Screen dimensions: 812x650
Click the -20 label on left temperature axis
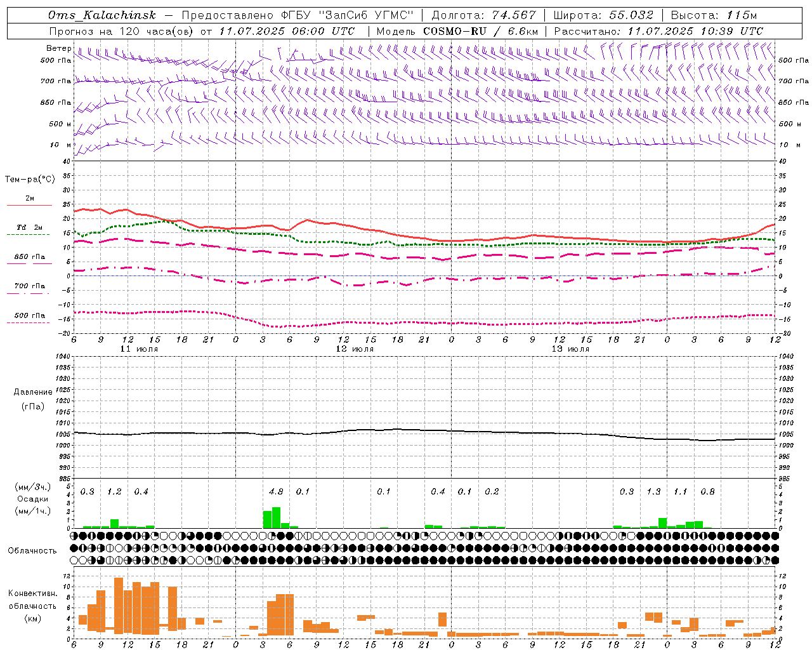click(x=65, y=333)
